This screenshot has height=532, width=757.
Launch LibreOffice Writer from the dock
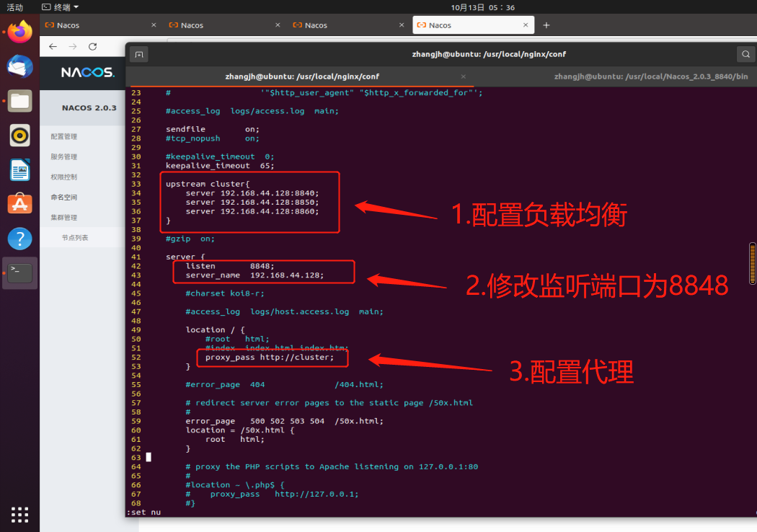[x=19, y=170]
